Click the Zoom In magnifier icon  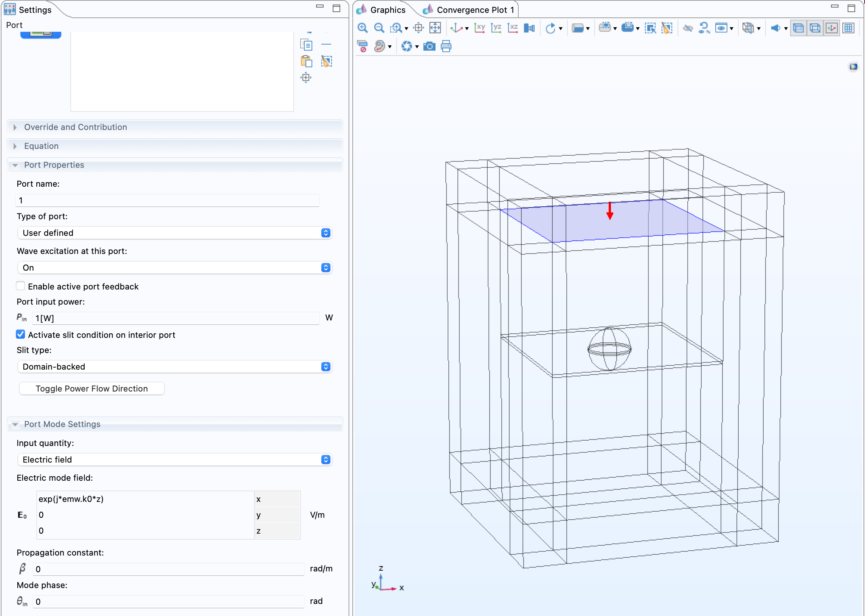362,28
